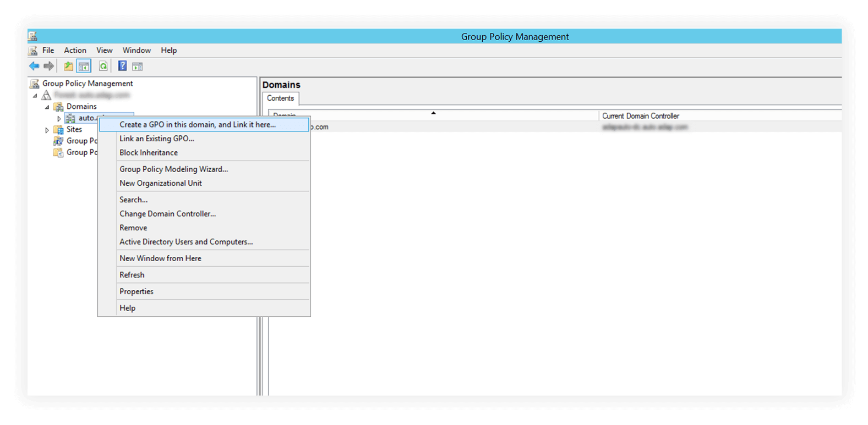The image size is (868, 425).
Task: Expand the Sites node
Action: [47, 130]
